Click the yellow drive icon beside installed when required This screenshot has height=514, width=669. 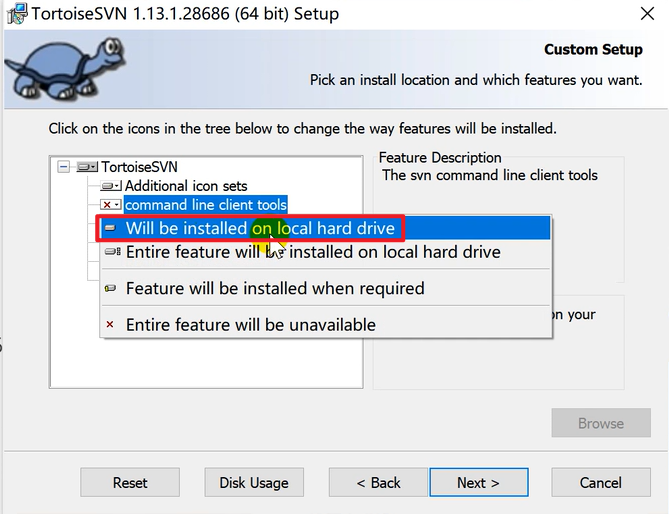tap(111, 288)
